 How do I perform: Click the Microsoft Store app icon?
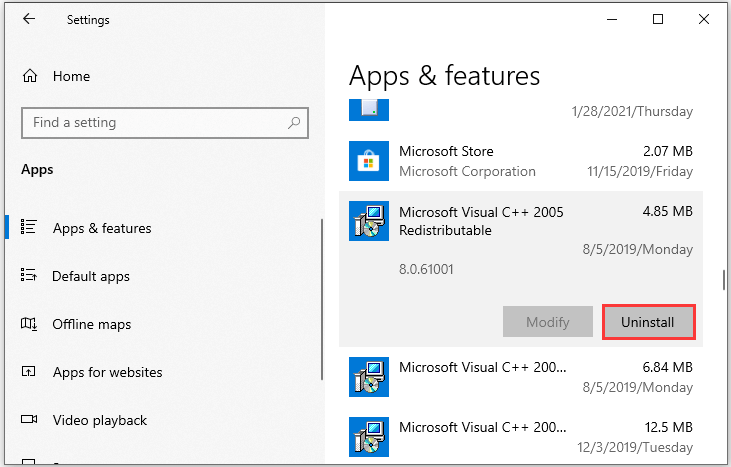point(369,161)
